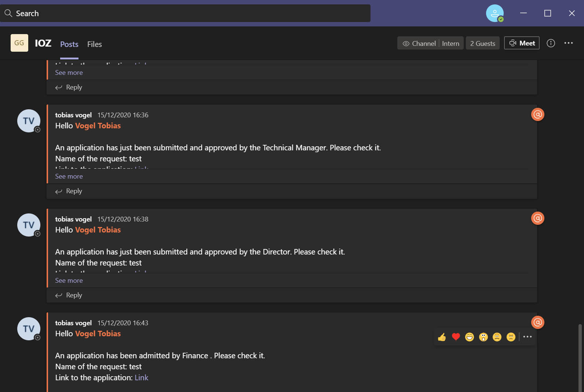Expand See more on Technical Manager post
The height and width of the screenshot is (392, 584).
[69, 176]
